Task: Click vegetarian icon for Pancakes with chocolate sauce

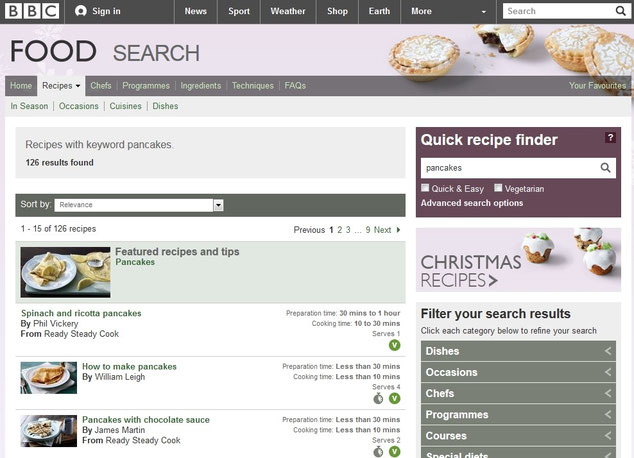Action: 394,452
